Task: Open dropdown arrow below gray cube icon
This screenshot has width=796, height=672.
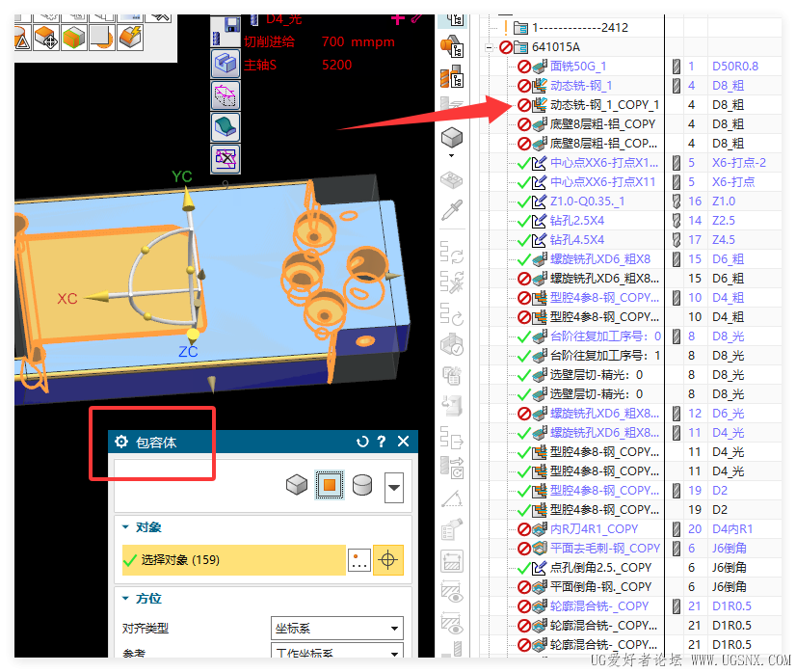Action: tap(452, 155)
